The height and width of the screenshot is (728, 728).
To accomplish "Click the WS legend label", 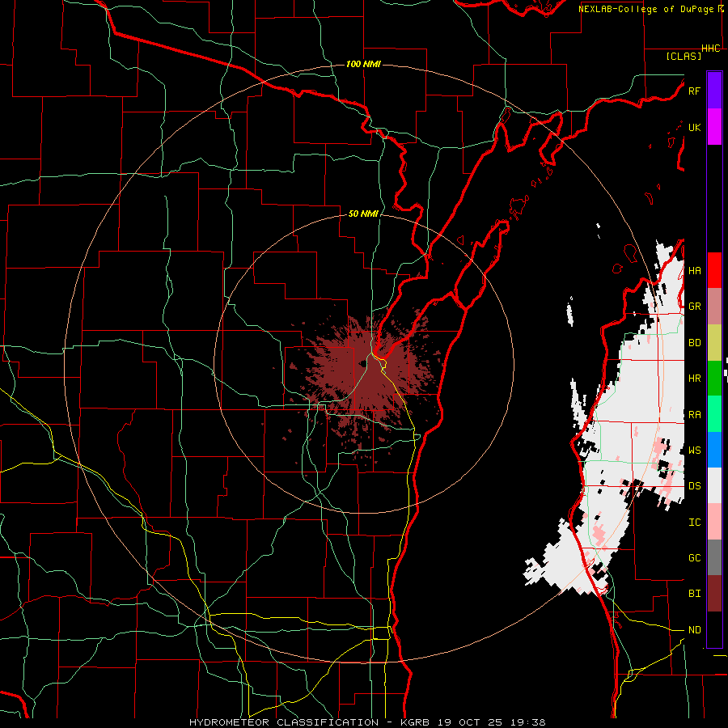I will [694, 451].
